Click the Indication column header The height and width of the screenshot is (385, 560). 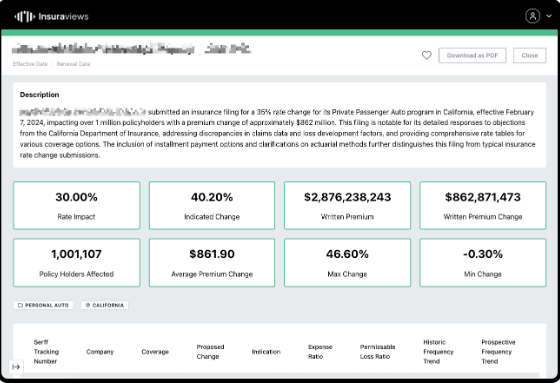pos(266,352)
